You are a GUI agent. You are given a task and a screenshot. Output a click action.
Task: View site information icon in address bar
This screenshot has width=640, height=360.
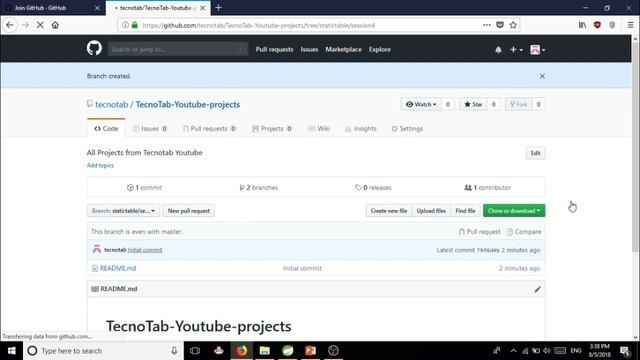[x=125, y=25]
